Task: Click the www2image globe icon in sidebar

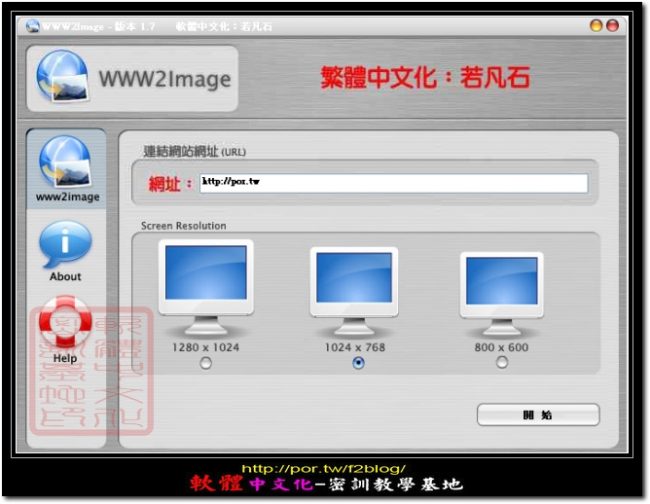Action: pos(65,160)
